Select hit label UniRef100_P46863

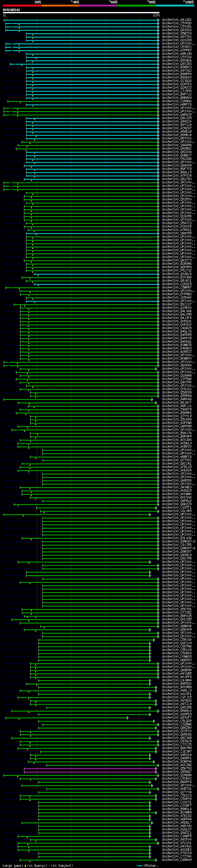(x=177, y=349)
